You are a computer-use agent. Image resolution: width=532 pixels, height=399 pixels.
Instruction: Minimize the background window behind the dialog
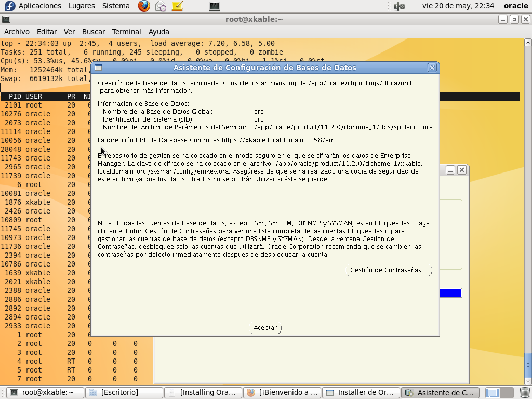(x=450, y=170)
